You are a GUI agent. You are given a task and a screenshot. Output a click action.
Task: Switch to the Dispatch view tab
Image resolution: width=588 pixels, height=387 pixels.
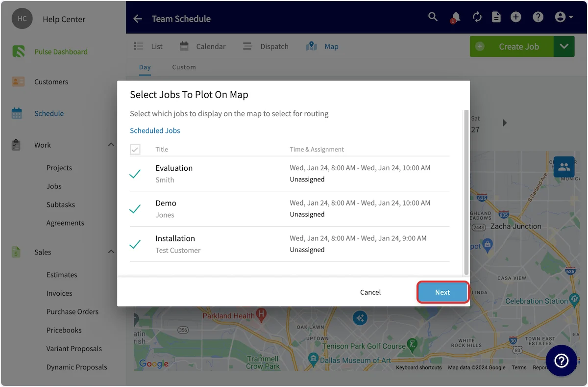266,46
